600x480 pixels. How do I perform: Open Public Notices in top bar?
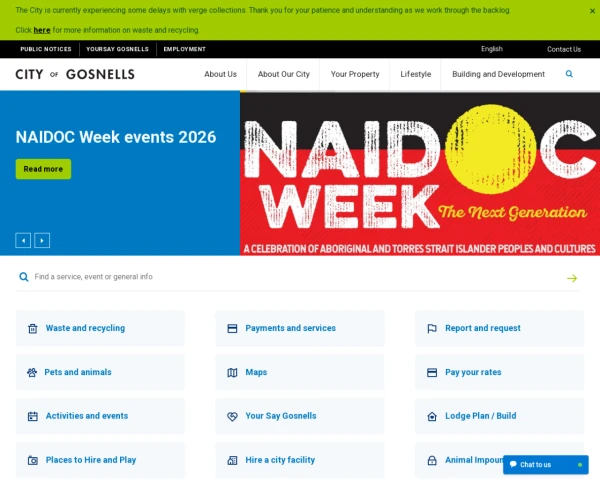pos(46,49)
